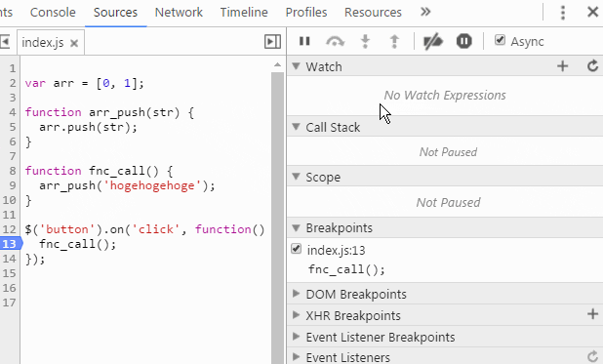Image resolution: width=603 pixels, height=364 pixels.
Task: Collapse the Breakpoints section
Action: 296,227
